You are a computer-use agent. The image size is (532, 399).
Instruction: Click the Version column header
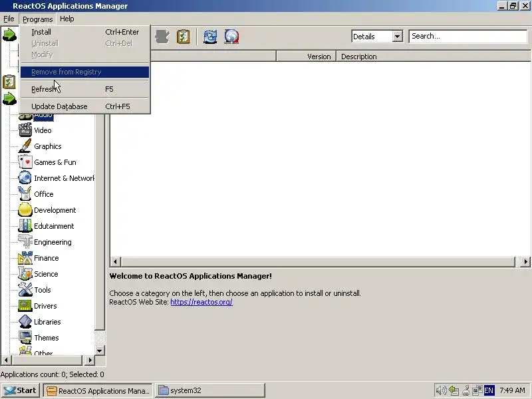(306, 57)
